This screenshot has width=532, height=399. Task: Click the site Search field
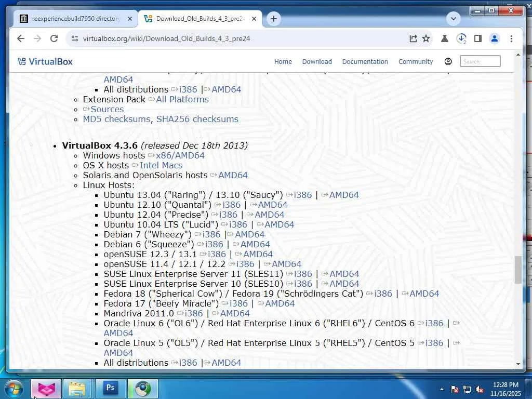click(480, 61)
